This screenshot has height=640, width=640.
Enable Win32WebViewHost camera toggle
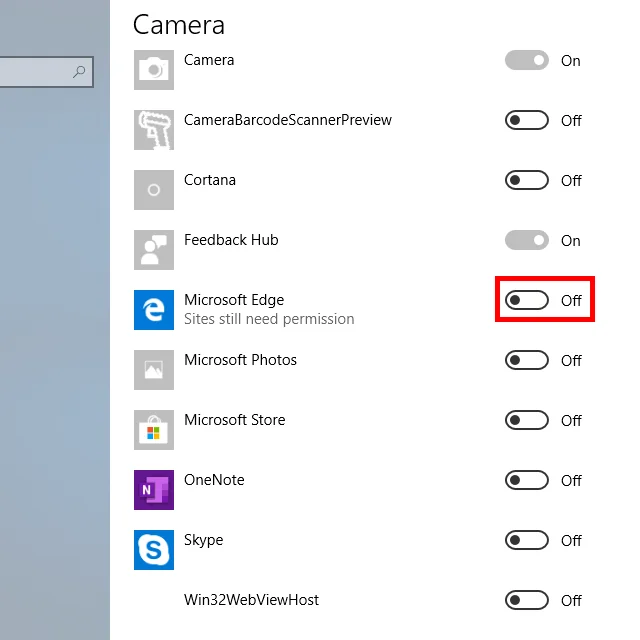(x=527, y=600)
